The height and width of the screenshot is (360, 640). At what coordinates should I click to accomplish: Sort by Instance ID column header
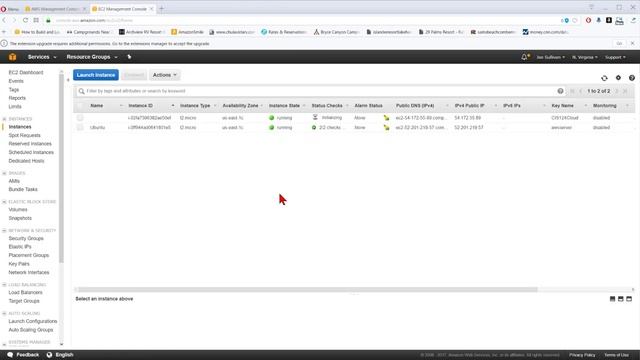pyautogui.click(x=140, y=106)
